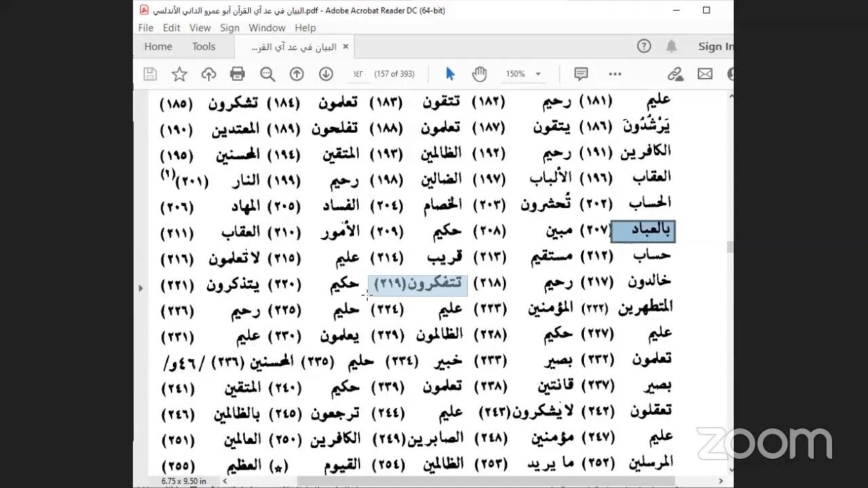Click the word قانتين near (٢٣٧)
The height and width of the screenshot is (488, 868).
(555, 386)
